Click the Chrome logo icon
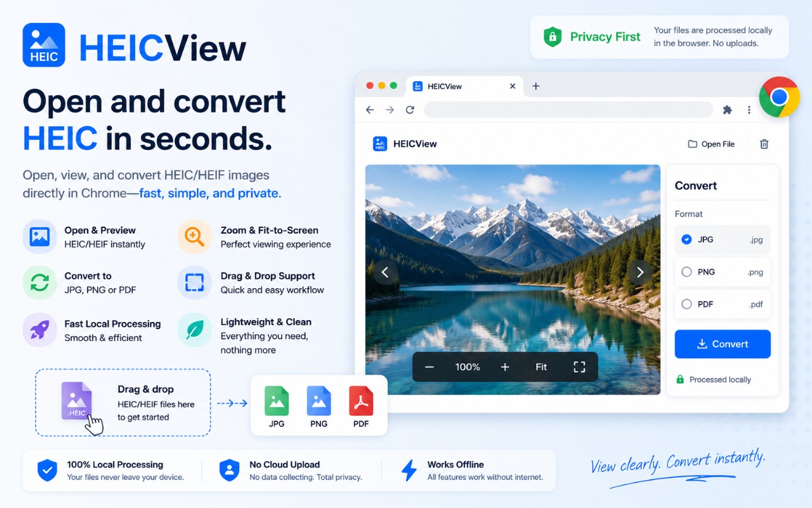The height and width of the screenshot is (508, 812). coord(779,97)
